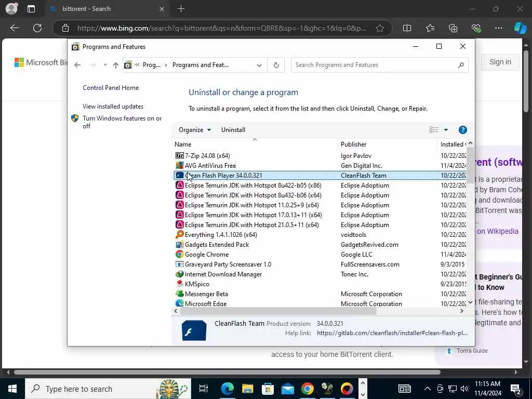Viewport: 532px width, 399px height.
Task: Click the Gadgets Extended Pack icon
Action: coord(179,244)
